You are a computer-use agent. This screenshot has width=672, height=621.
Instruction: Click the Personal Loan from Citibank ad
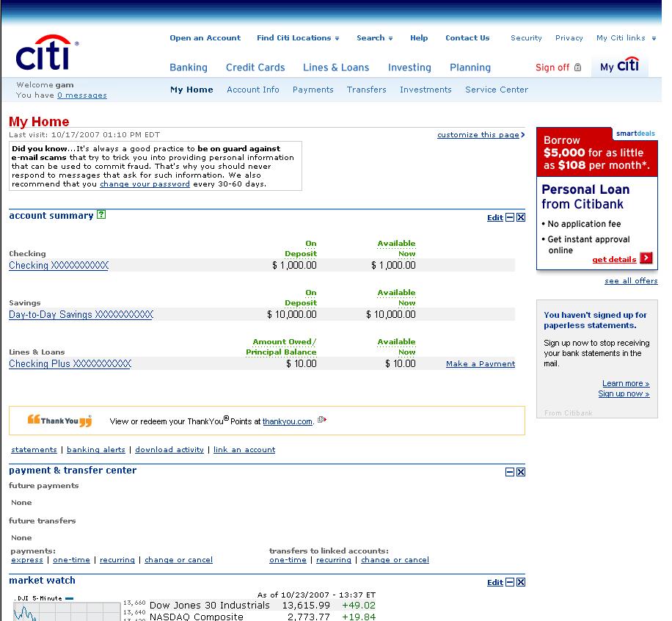(x=596, y=198)
